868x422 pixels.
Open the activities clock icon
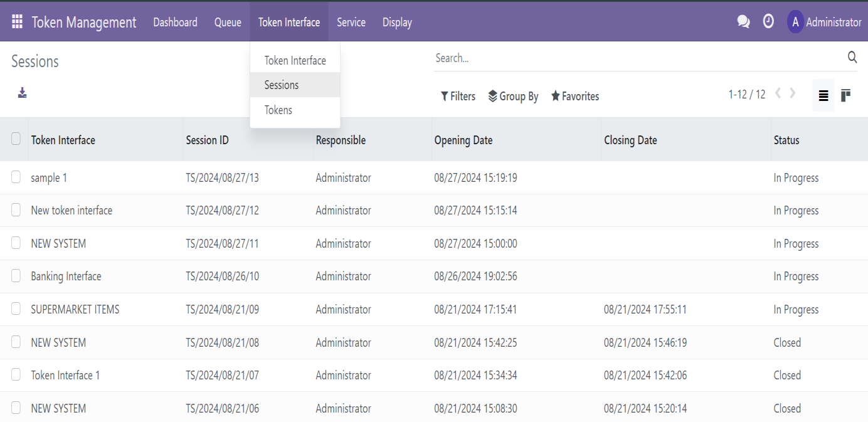coord(768,22)
